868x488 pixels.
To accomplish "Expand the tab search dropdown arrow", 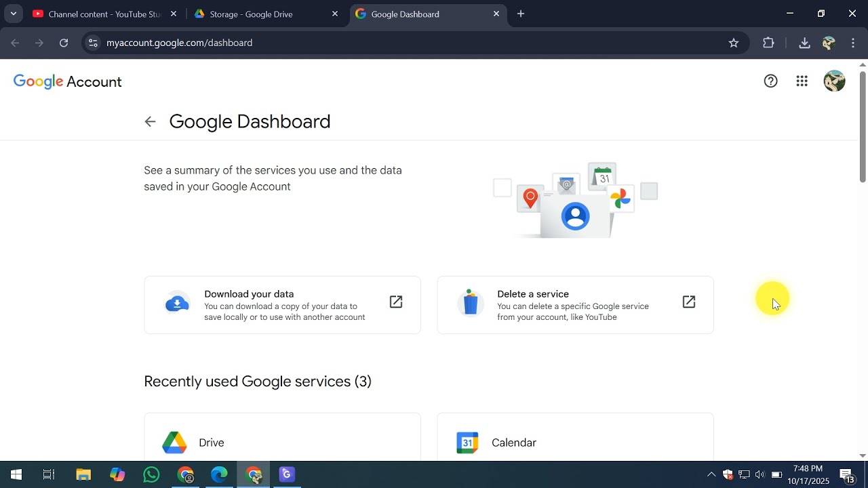I will point(13,14).
